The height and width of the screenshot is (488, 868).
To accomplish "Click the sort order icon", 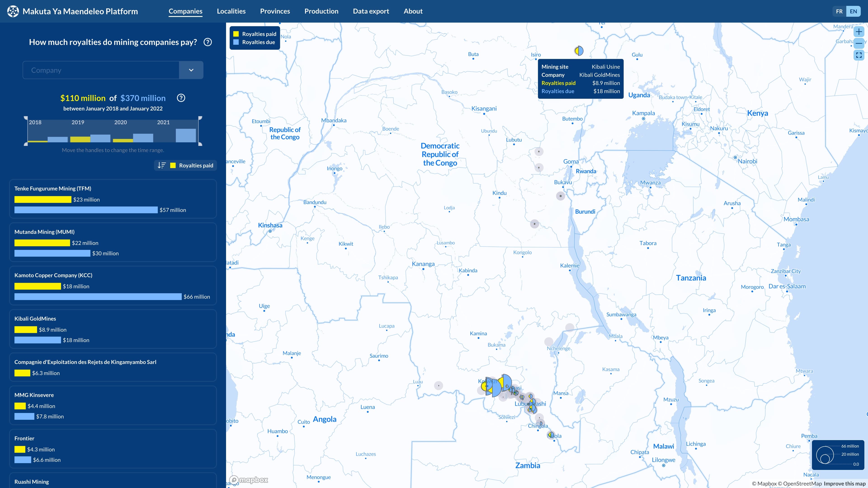I will point(162,165).
